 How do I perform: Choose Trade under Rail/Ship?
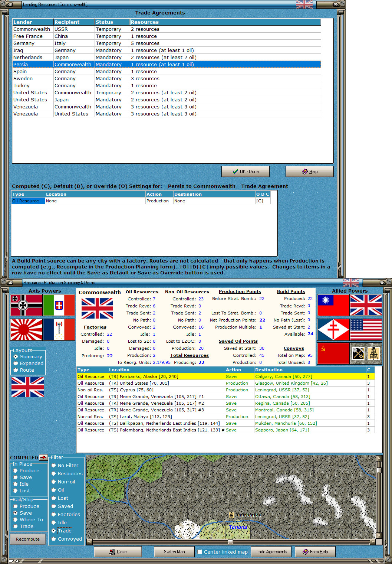(x=23, y=526)
